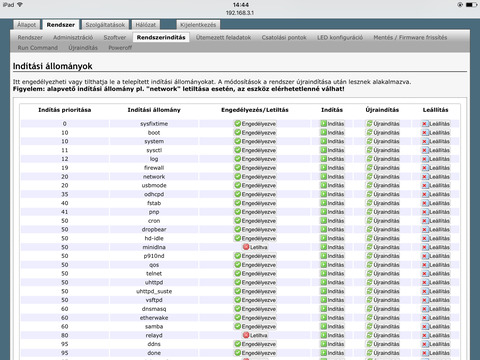Start the ddns service
This screenshot has height=360, width=480.
(x=332, y=344)
